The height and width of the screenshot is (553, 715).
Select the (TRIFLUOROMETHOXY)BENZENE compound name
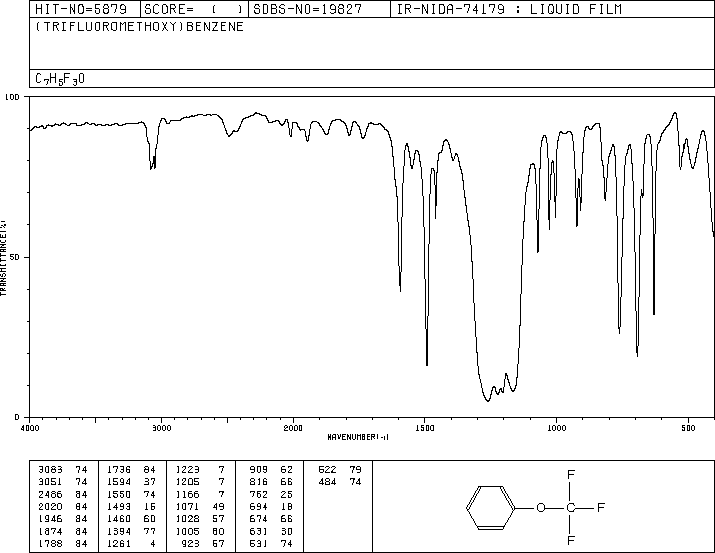139,26
